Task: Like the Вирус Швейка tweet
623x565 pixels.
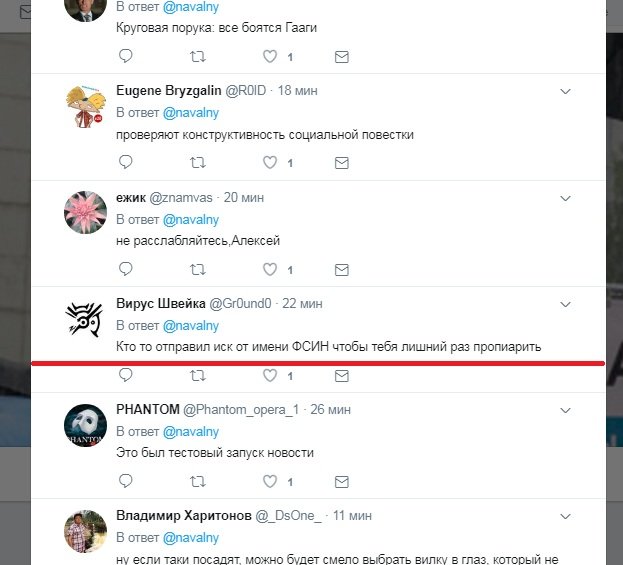Action: (x=270, y=375)
